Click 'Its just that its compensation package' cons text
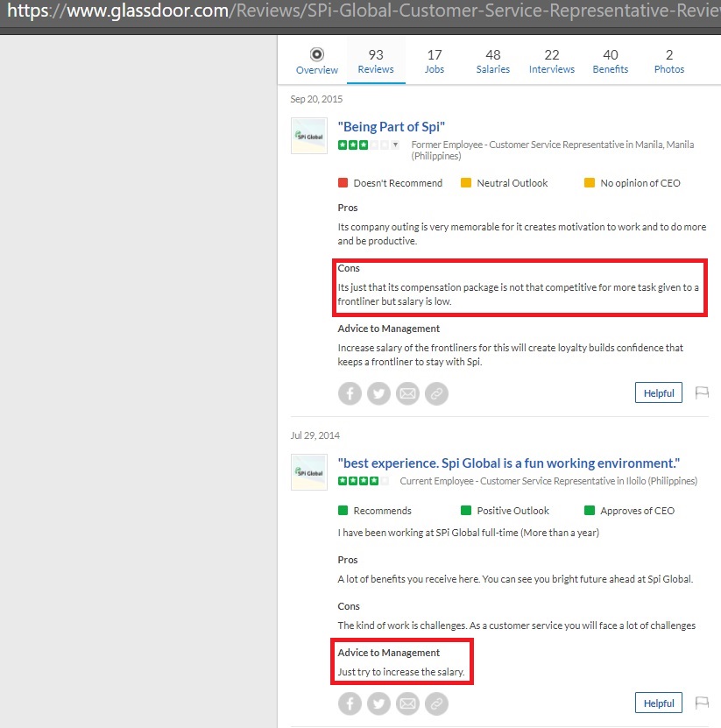 (x=518, y=293)
